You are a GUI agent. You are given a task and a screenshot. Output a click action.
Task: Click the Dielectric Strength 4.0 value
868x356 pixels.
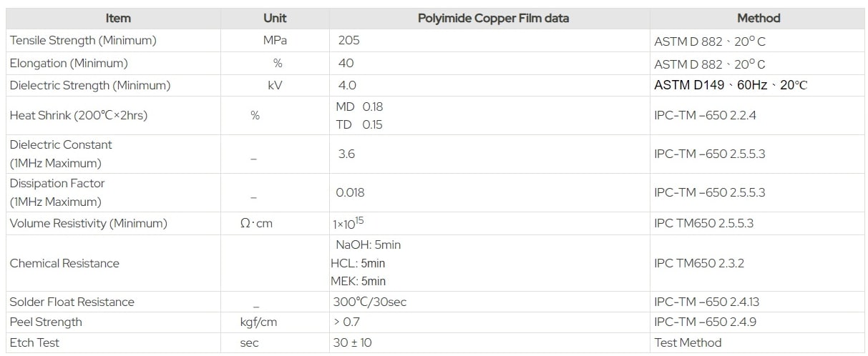point(347,85)
